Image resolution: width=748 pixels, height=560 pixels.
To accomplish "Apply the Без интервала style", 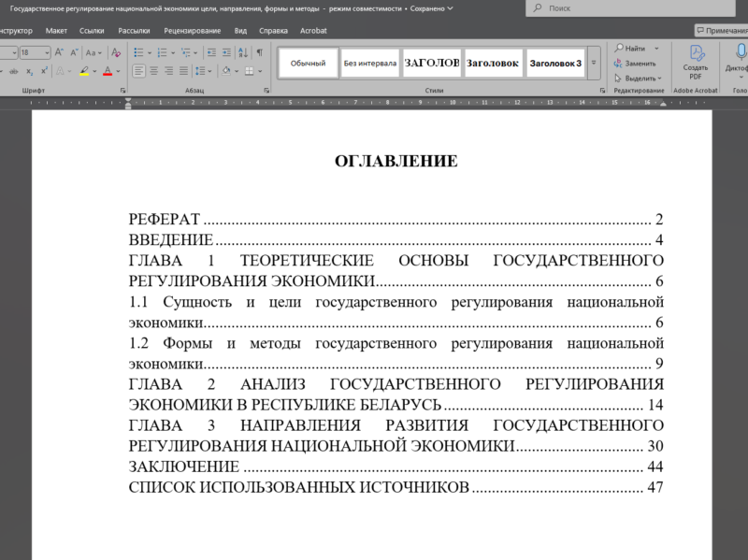I will (x=369, y=63).
